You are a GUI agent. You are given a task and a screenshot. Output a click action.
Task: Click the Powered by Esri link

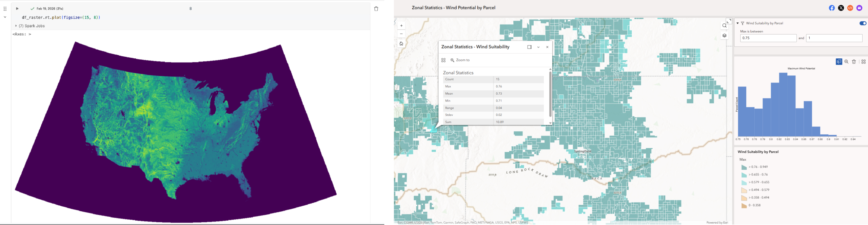pos(717,223)
